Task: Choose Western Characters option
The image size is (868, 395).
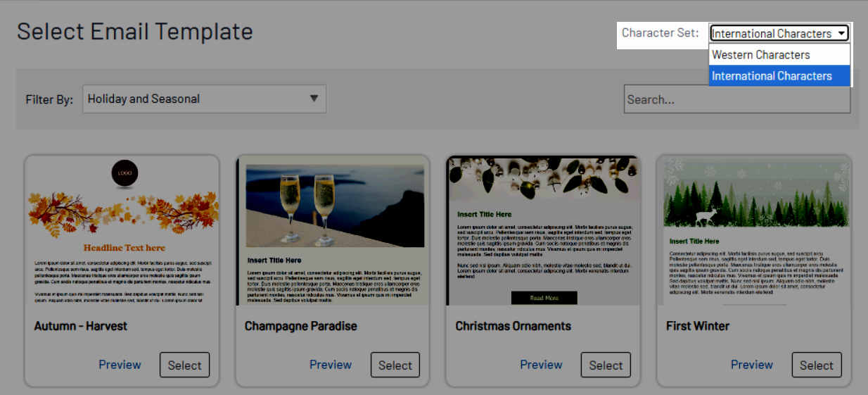Action: pos(760,55)
